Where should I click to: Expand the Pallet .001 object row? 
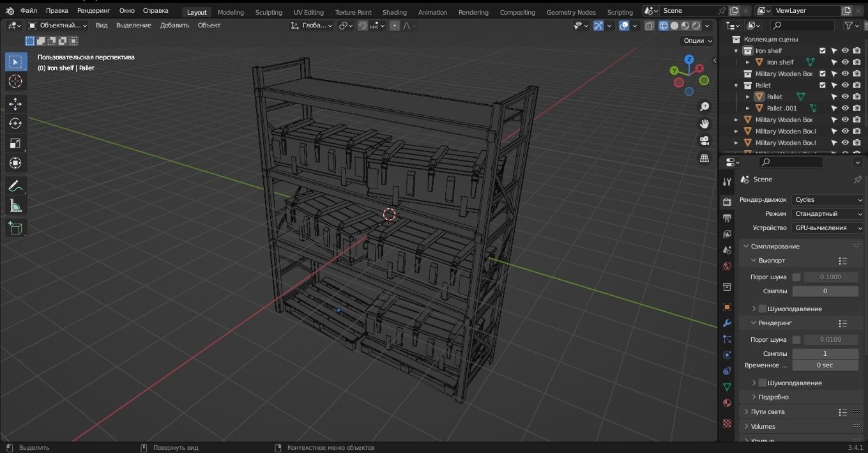pos(748,108)
